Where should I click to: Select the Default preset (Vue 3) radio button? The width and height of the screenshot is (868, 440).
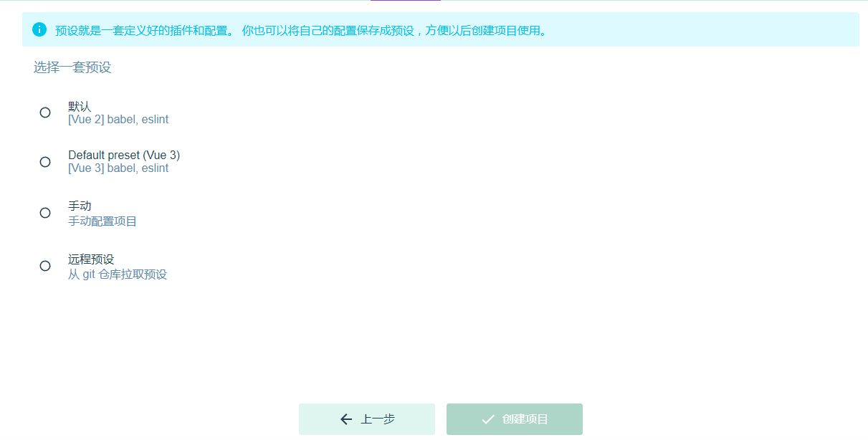click(45, 162)
